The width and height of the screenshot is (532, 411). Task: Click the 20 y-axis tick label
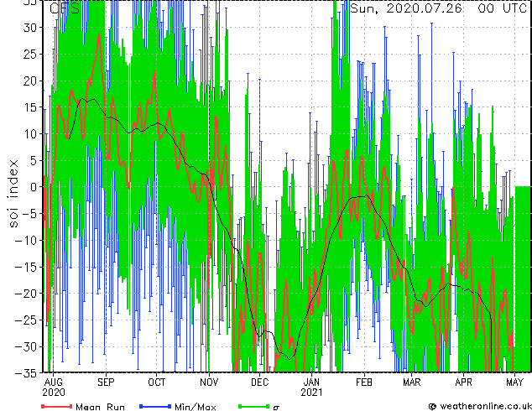pos(29,81)
